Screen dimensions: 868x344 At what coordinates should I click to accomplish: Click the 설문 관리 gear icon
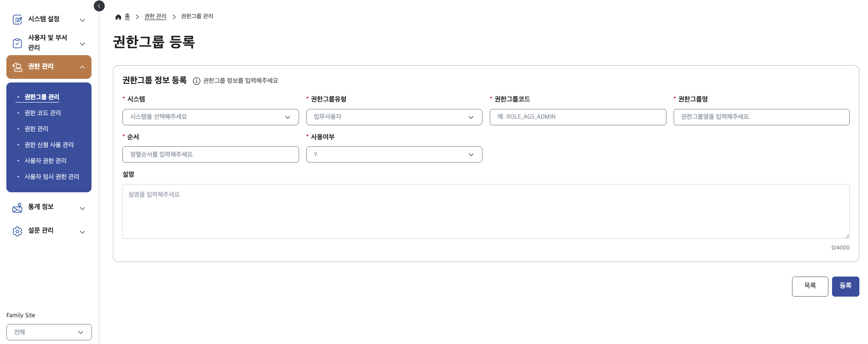(17, 231)
